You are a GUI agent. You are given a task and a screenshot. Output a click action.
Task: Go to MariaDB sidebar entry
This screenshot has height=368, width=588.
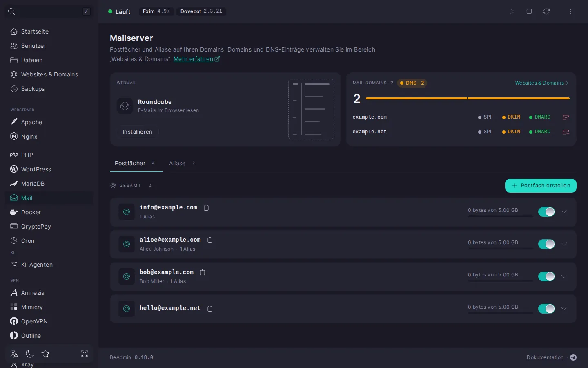[49, 184]
